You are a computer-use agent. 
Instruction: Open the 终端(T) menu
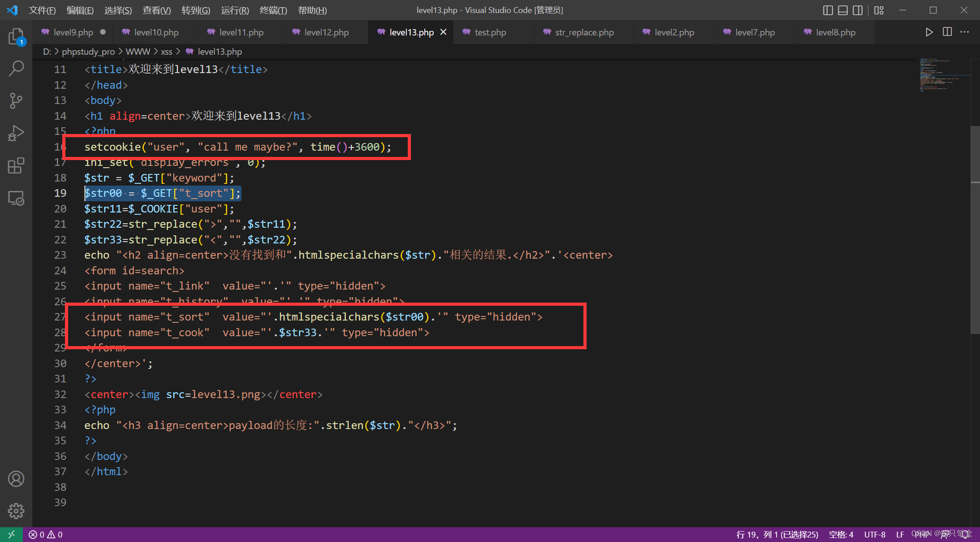coord(273,10)
